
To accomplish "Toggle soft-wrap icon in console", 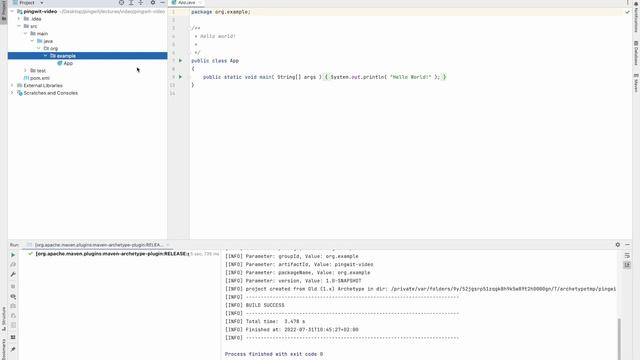I will pyautogui.click(x=627, y=256).
